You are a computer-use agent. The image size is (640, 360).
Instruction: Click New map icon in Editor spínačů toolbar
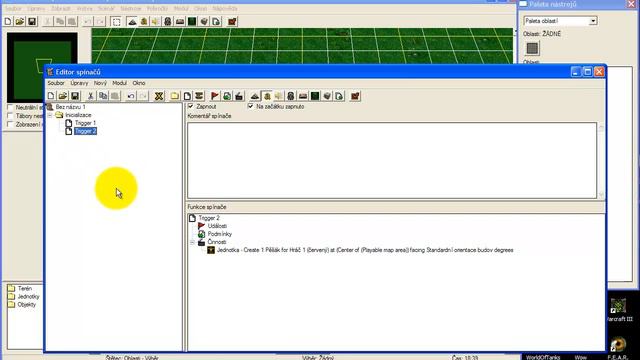51,96
